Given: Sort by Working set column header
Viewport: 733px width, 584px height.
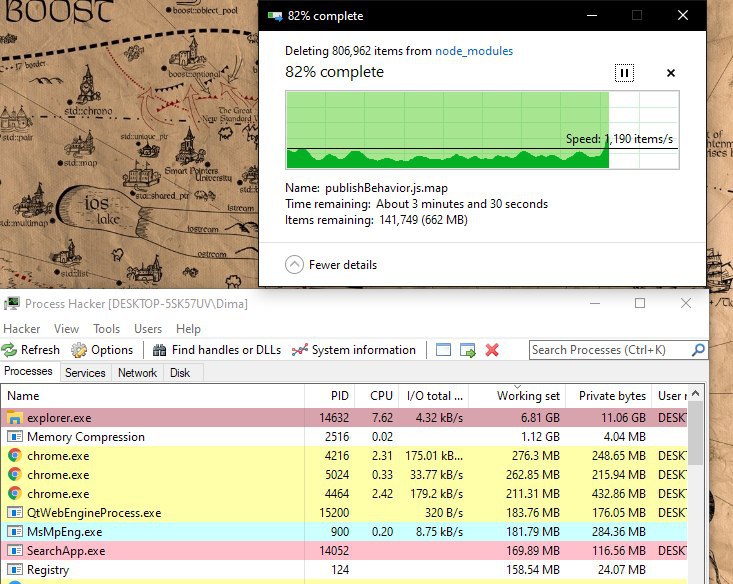Looking at the screenshot, I should pyautogui.click(x=517, y=396).
